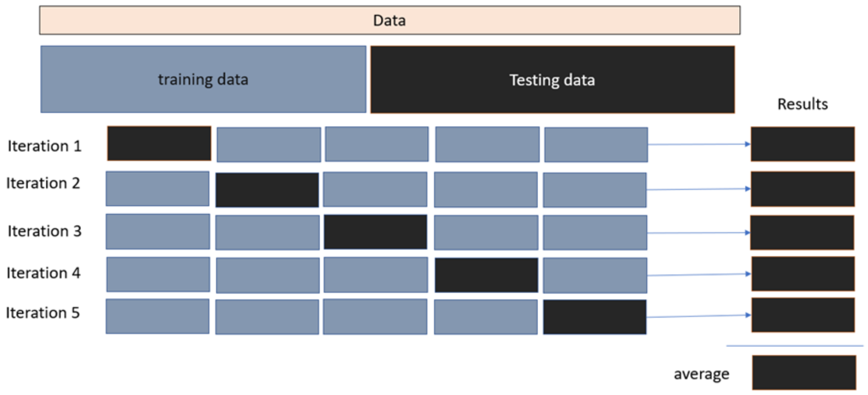Click the Iteration 5 label
Image resolution: width=868 pixels, height=395 pixels.
(x=43, y=313)
